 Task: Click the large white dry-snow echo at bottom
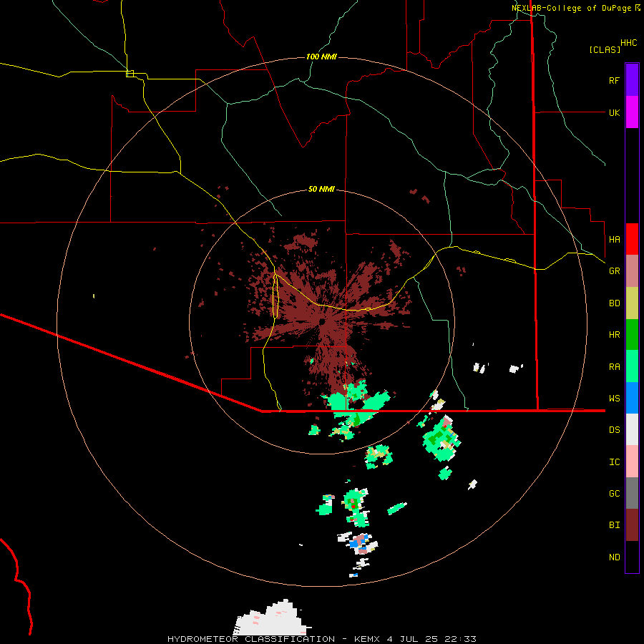tap(271, 618)
